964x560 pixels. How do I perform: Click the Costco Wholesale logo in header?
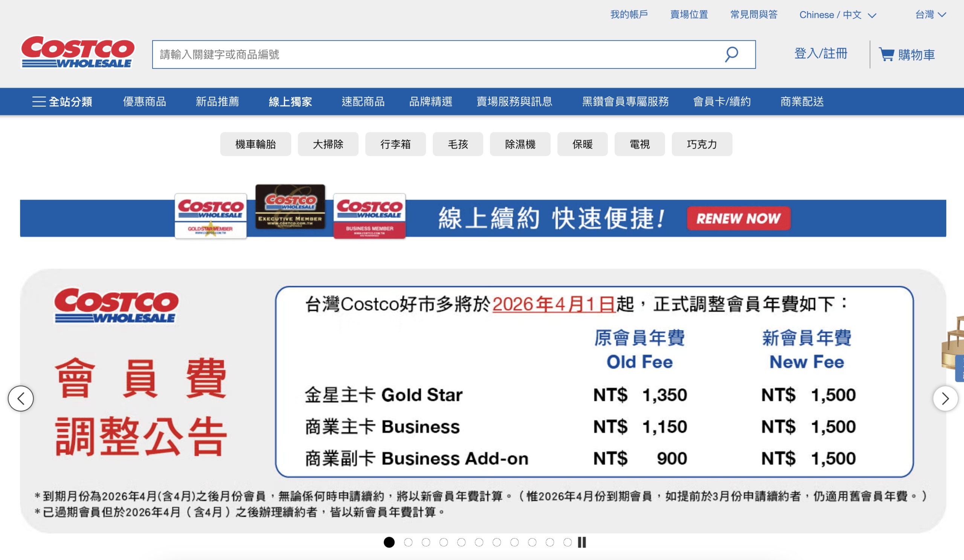pos(78,52)
